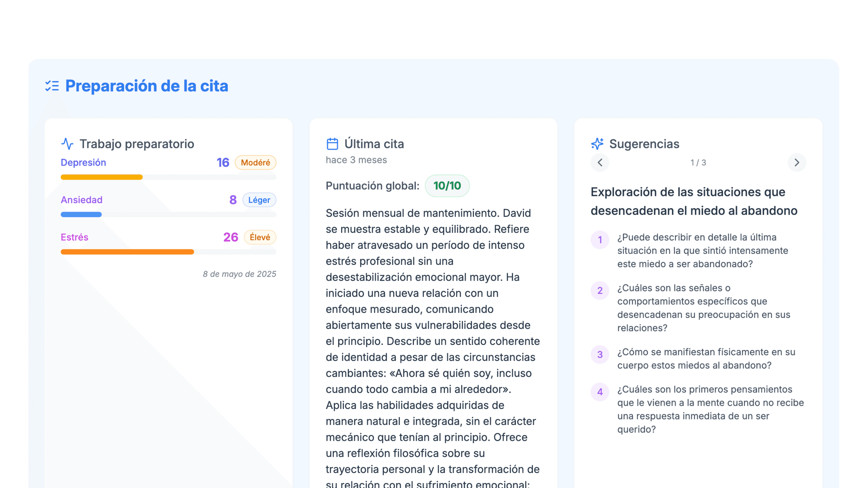Click the Modéré severity badge
This screenshot has width=868, height=488.
point(255,163)
